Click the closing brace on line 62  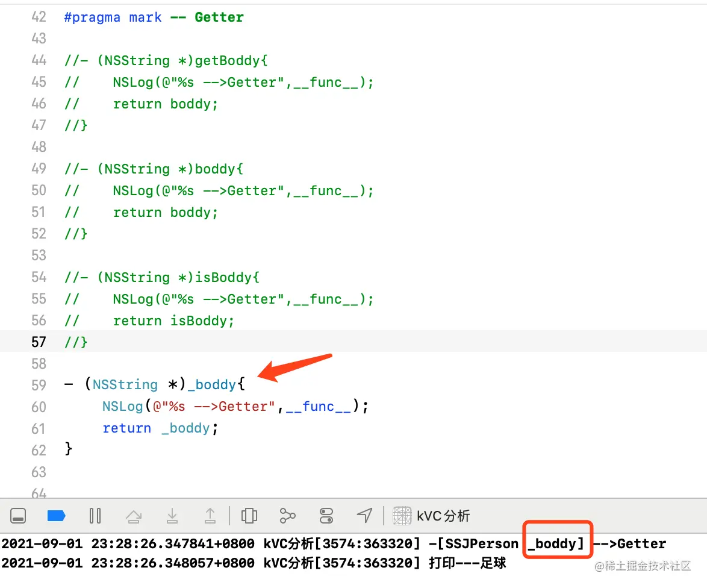[69, 449]
